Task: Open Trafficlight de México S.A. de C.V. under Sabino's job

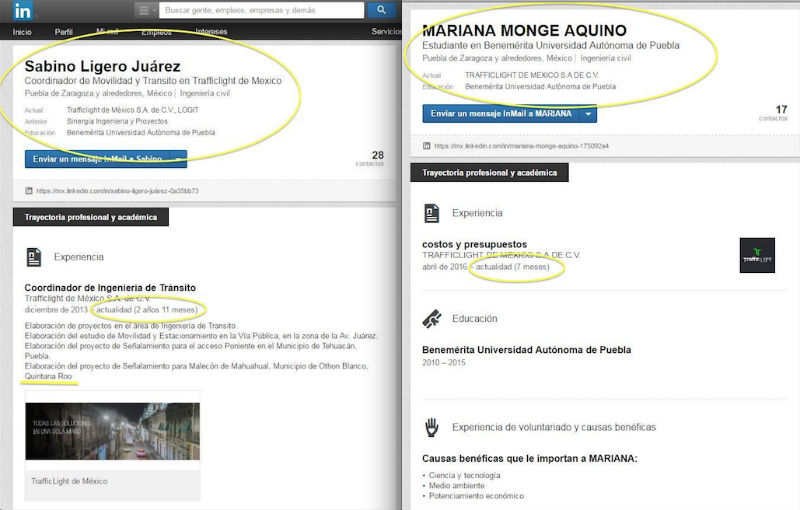Action: 87,298
